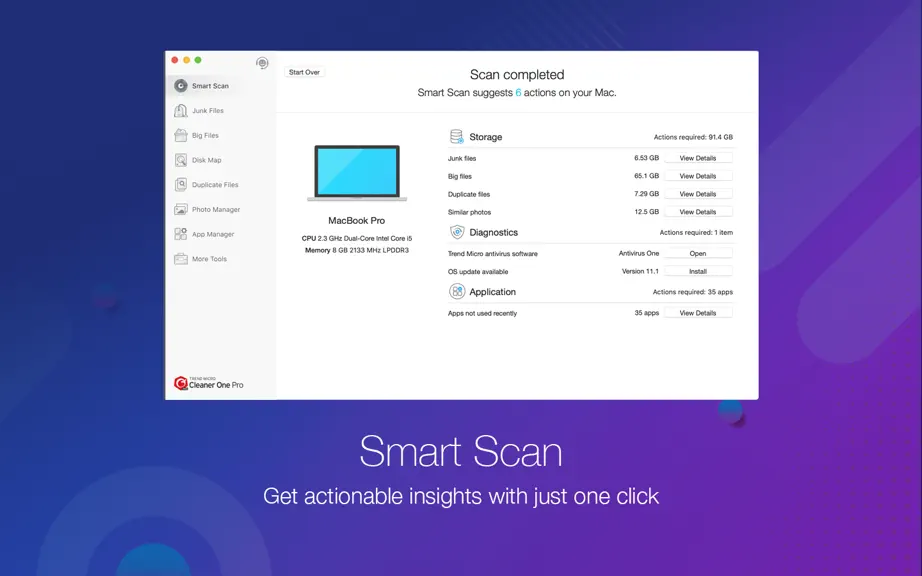Click the 'Similar photos' row label
The image size is (922, 576).
tap(469, 212)
